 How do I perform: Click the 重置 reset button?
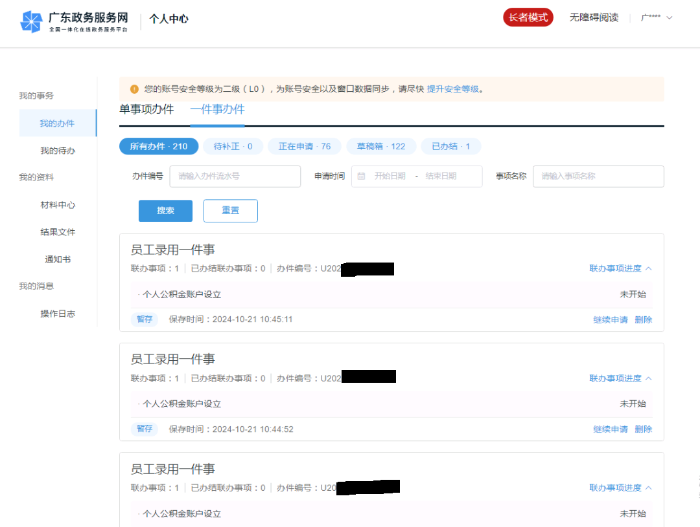pyautogui.click(x=230, y=211)
